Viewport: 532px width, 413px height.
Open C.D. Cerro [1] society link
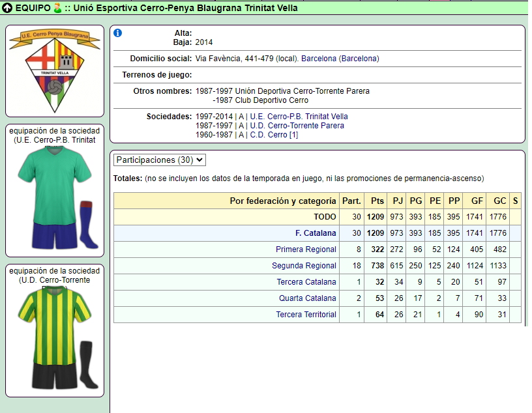pos(274,135)
